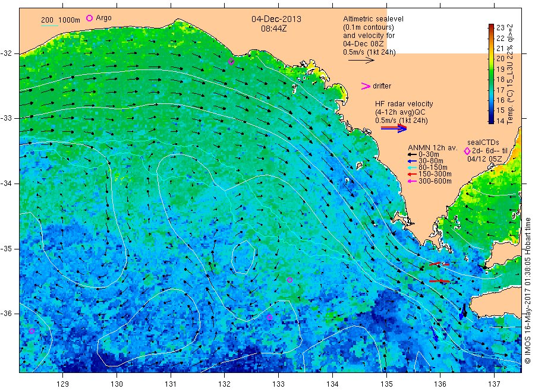Click the sealCTDs magenta diamond legend icon
The height and width of the screenshot is (392, 535).
[x=467, y=151]
